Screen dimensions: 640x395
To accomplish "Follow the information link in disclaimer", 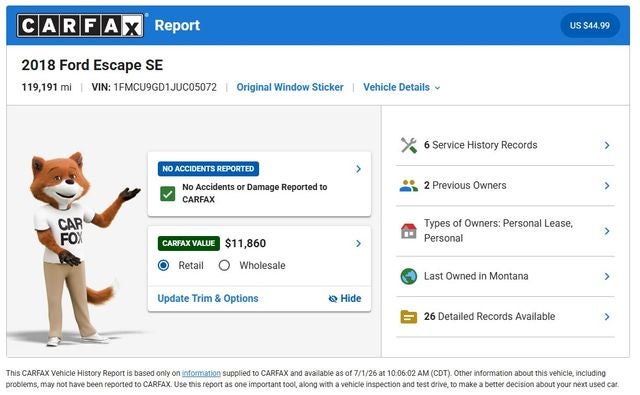I will pos(201,373).
